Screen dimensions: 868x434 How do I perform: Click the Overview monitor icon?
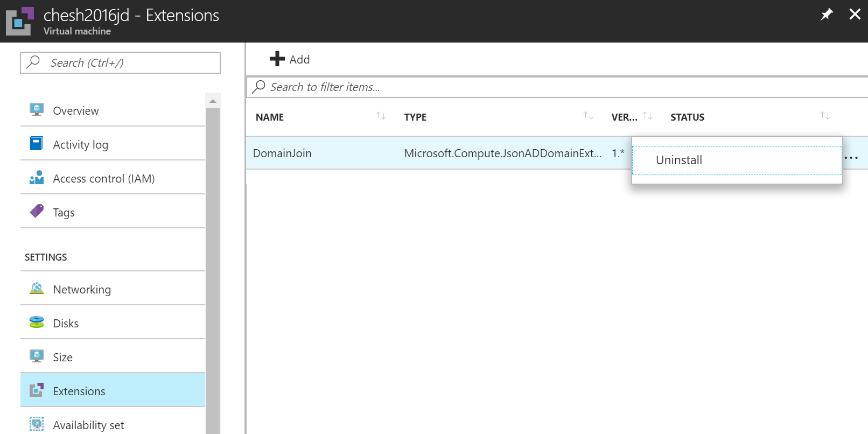[x=37, y=110]
